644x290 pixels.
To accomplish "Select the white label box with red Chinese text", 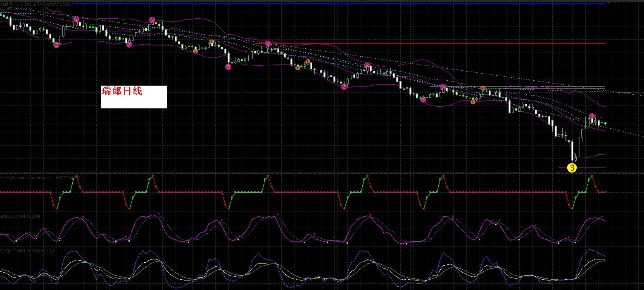I will click(x=134, y=97).
